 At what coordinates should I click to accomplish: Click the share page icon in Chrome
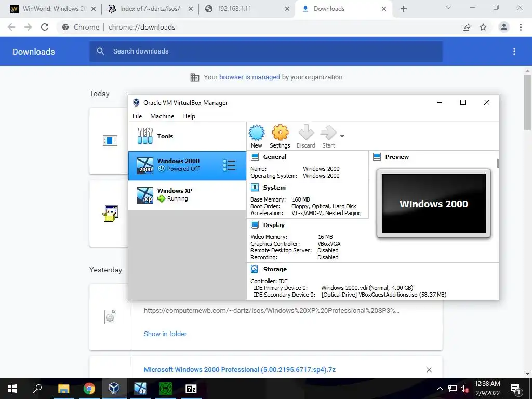467,27
